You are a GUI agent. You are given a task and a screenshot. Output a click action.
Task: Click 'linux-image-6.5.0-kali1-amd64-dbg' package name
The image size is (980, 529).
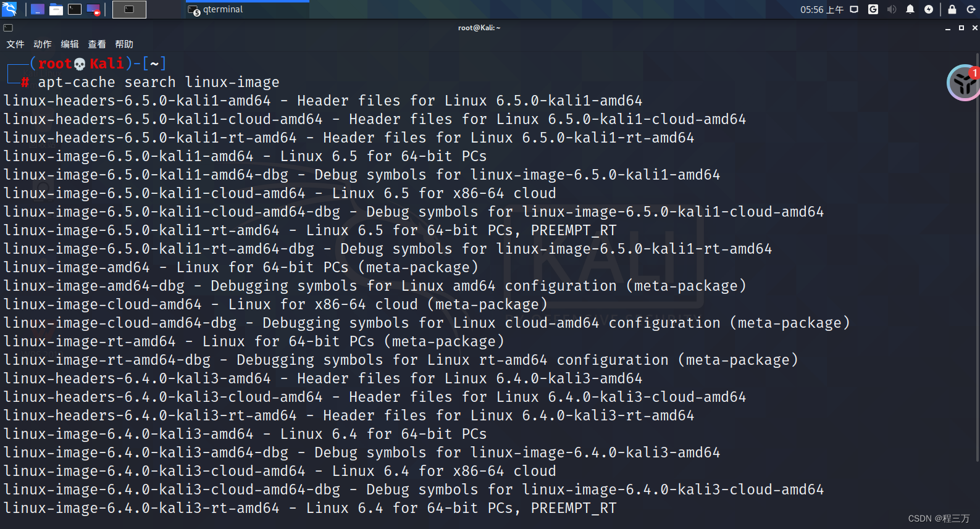(x=146, y=175)
